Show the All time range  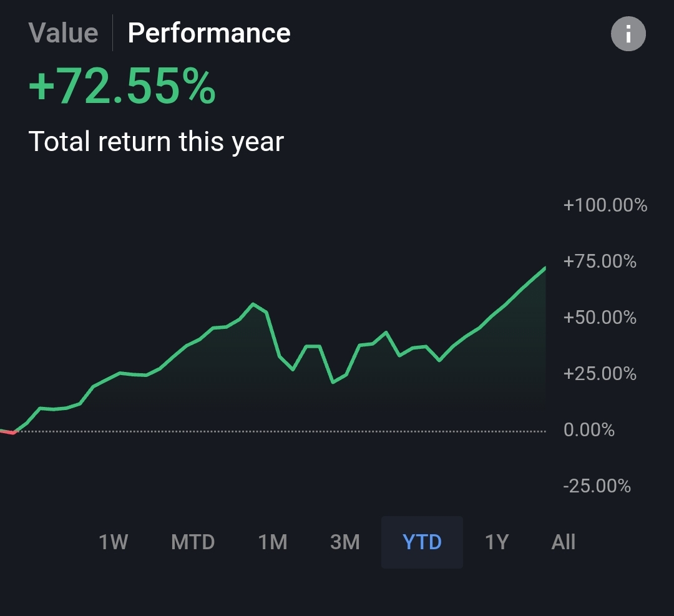click(x=563, y=542)
